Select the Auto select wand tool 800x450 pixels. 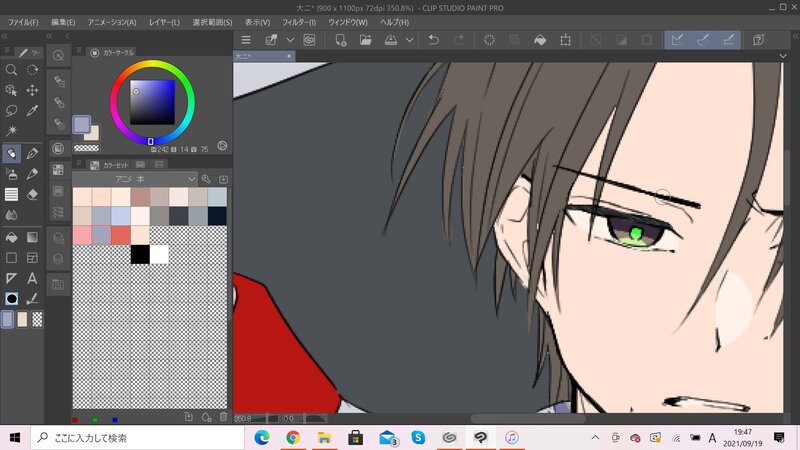[x=11, y=131]
